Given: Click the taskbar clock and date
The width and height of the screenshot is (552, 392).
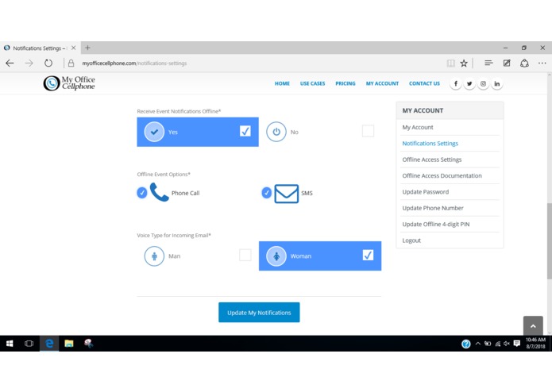Looking at the screenshot, I should pyautogui.click(x=535, y=344).
